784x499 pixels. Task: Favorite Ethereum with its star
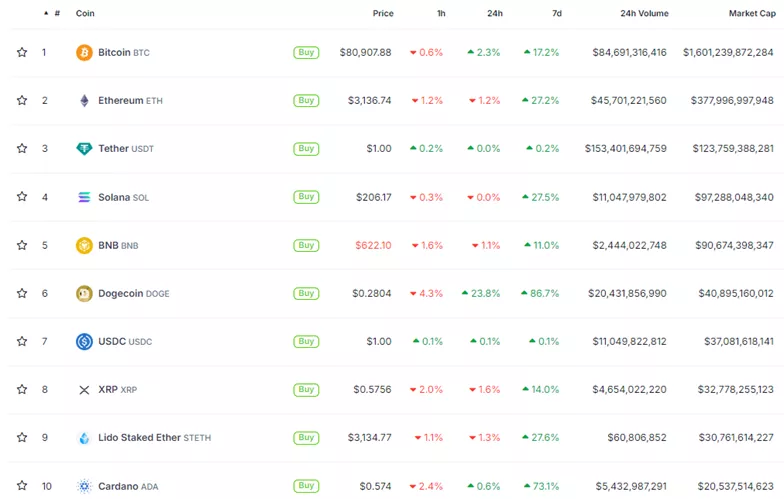tap(22, 100)
